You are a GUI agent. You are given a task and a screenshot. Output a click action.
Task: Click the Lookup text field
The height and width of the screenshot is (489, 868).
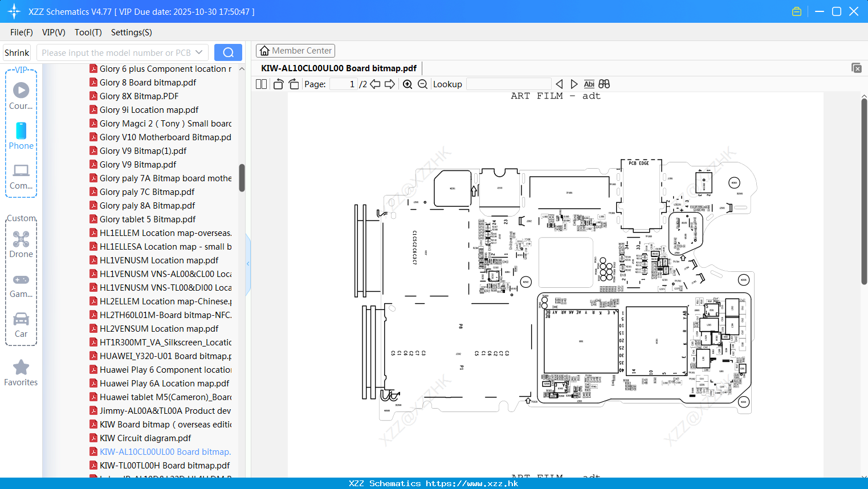tap(508, 84)
